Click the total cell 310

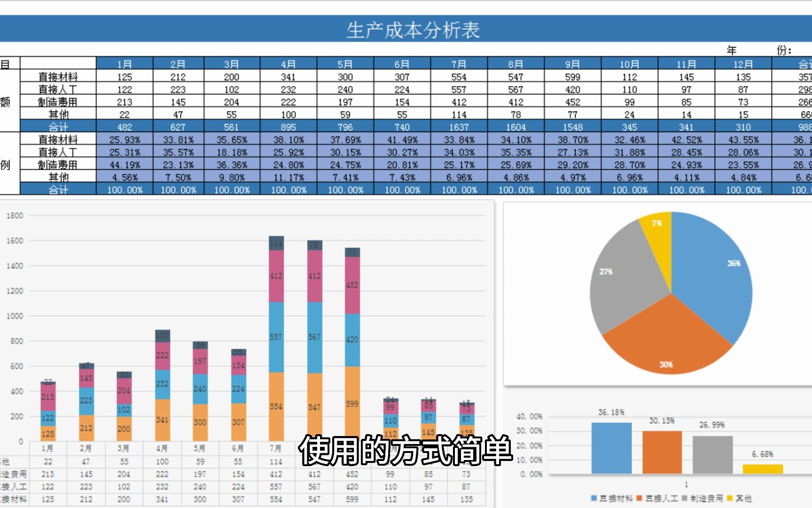click(743, 127)
